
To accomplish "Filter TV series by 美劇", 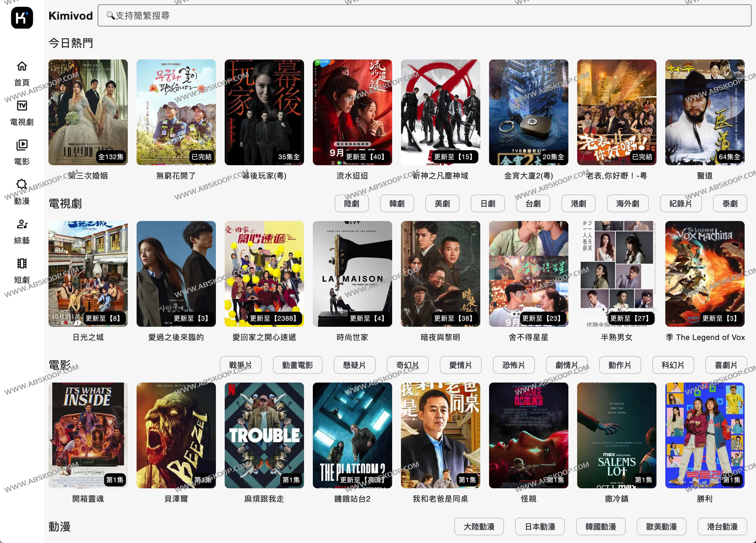I will (x=442, y=203).
